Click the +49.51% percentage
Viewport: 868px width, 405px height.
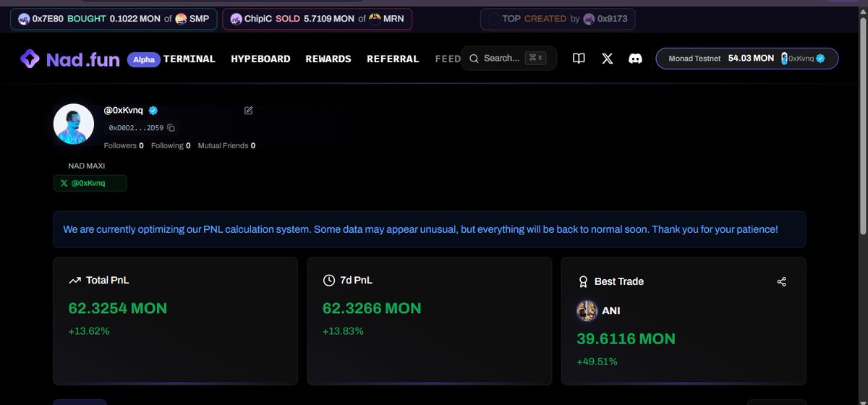click(597, 362)
